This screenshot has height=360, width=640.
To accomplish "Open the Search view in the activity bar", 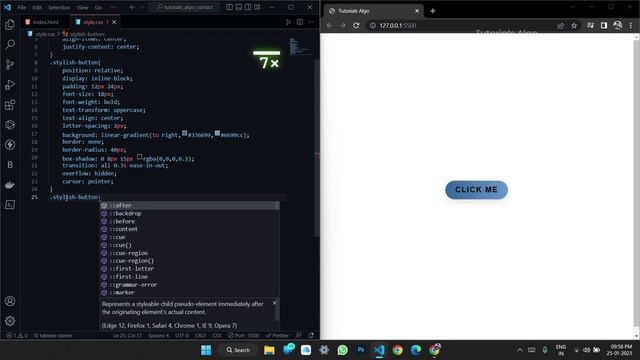I will (10, 44).
